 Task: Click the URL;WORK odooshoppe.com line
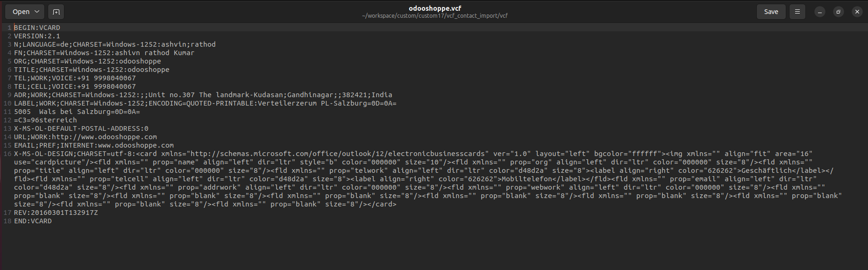coord(85,137)
